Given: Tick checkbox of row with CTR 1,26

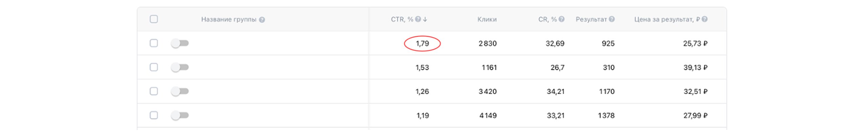Looking at the screenshot, I should (154, 91).
